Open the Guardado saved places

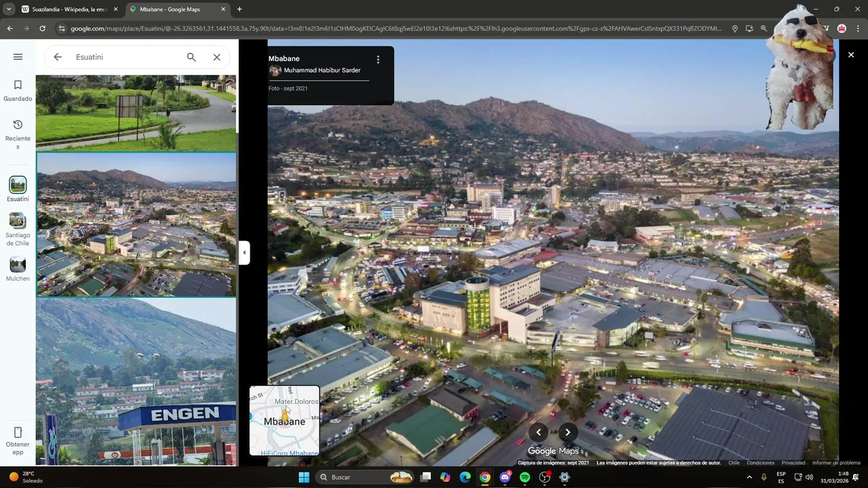[x=18, y=90]
